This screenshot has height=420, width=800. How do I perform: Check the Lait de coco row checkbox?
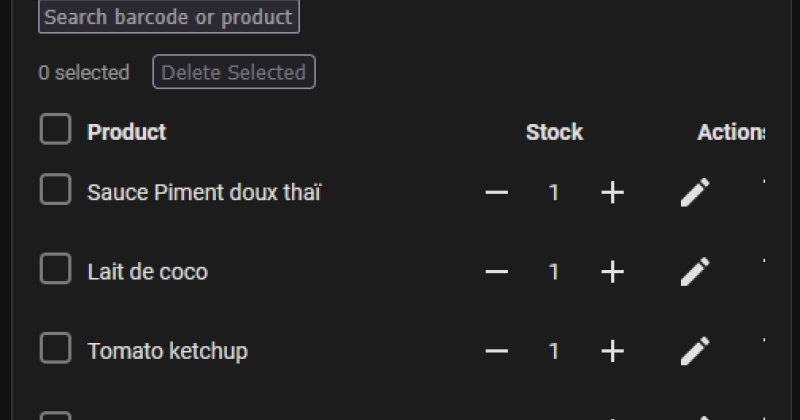[x=56, y=268]
